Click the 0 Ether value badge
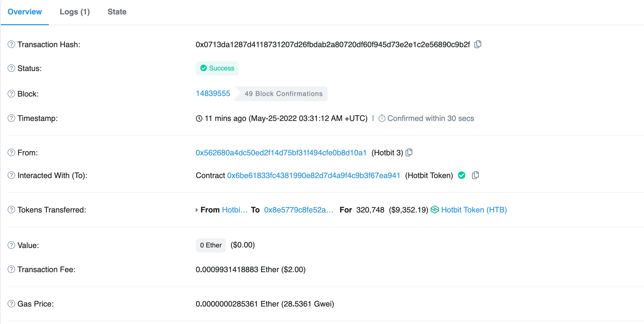Screen dimensions: 644x324 pyautogui.click(x=211, y=245)
